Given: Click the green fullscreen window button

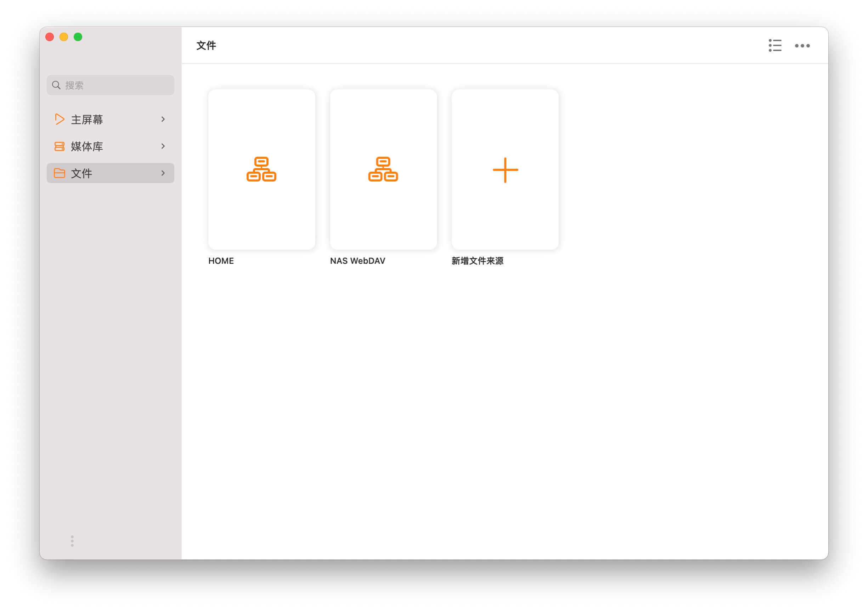Looking at the screenshot, I should point(78,37).
